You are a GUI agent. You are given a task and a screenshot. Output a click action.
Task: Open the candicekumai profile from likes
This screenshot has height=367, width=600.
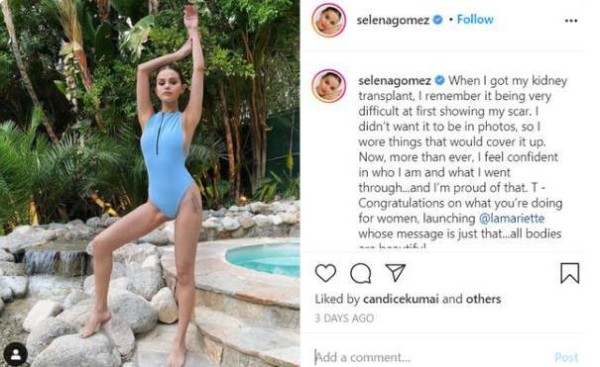[x=401, y=299]
